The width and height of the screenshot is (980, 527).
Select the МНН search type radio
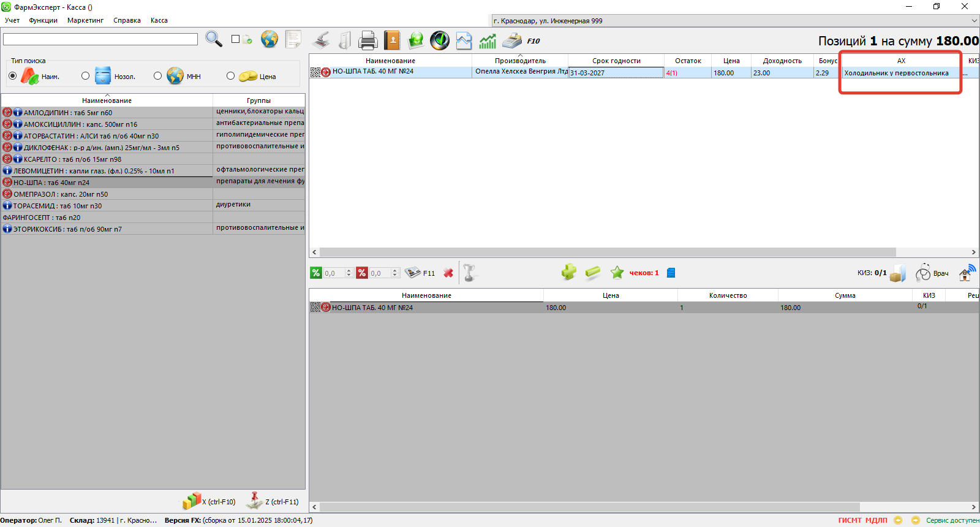point(157,76)
